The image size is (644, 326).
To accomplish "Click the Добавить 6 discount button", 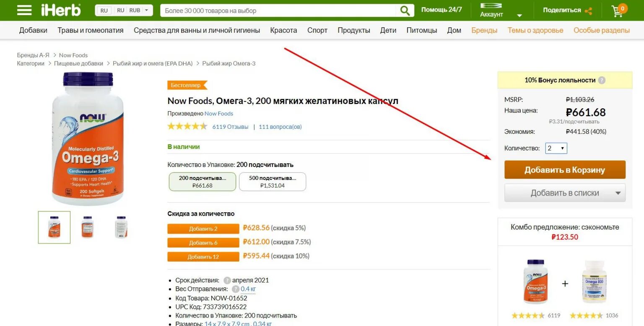I will tap(203, 243).
